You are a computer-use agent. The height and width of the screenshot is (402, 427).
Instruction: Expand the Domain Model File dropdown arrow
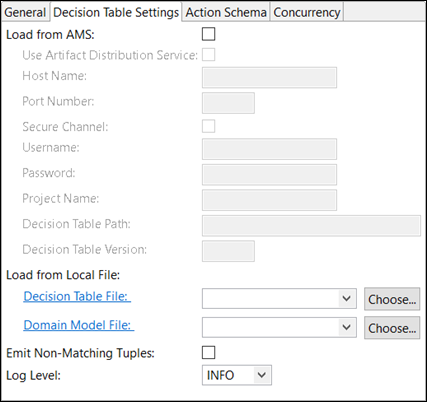point(347,327)
